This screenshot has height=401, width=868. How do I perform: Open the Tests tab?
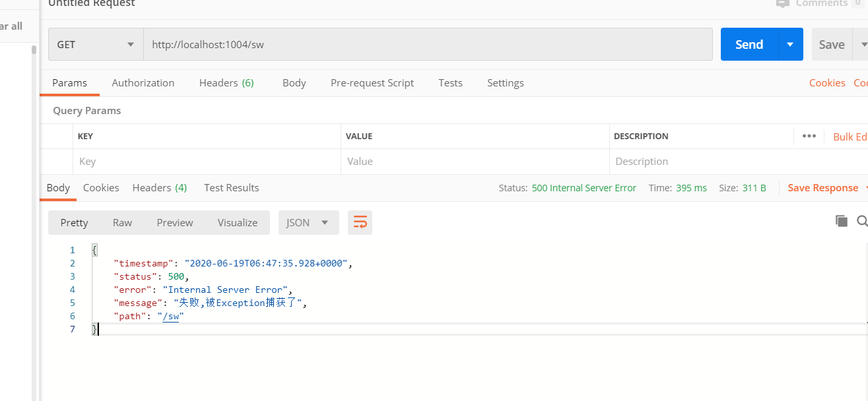pos(450,83)
